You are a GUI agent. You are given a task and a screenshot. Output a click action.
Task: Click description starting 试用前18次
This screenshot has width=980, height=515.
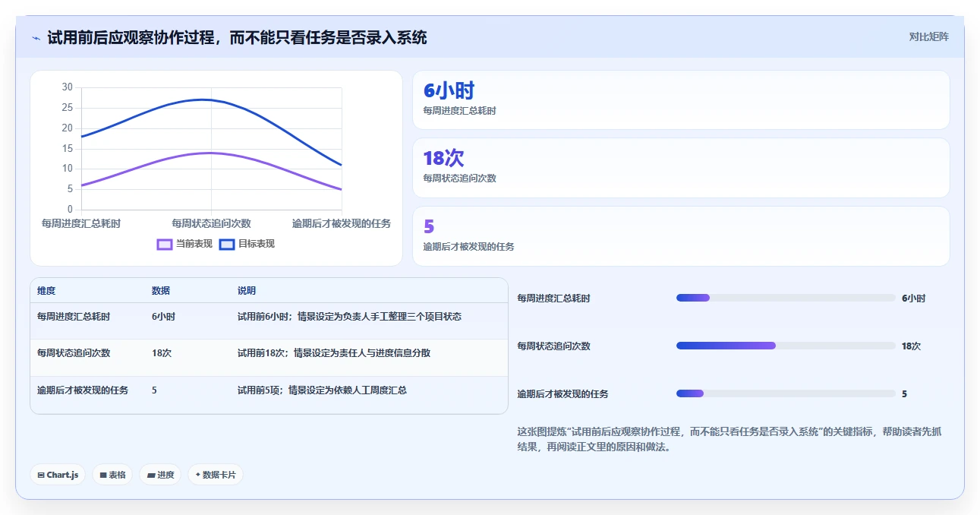coord(334,353)
